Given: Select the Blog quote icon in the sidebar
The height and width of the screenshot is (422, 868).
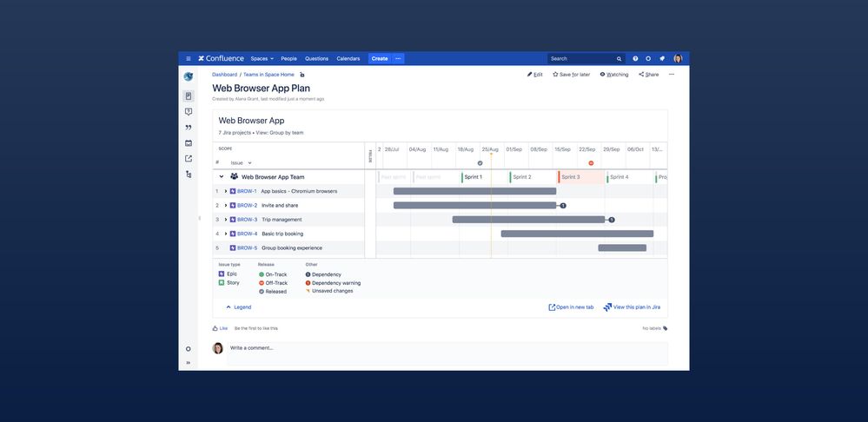Looking at the screenshot, I should [x=189, y=128].
